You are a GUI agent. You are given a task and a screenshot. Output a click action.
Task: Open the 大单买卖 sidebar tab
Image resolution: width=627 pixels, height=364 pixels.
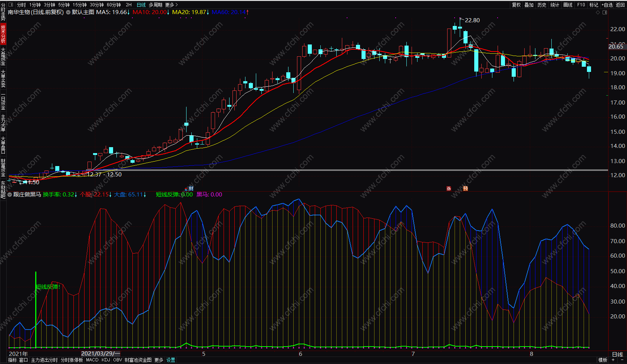3,78
